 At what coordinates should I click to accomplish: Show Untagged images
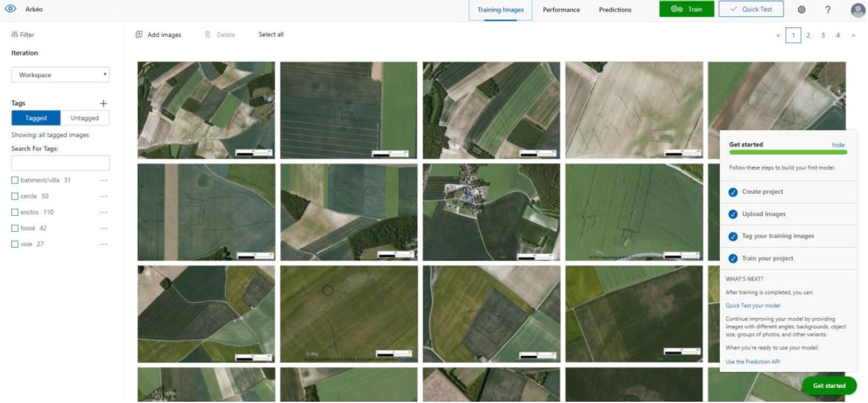[84, 118]
